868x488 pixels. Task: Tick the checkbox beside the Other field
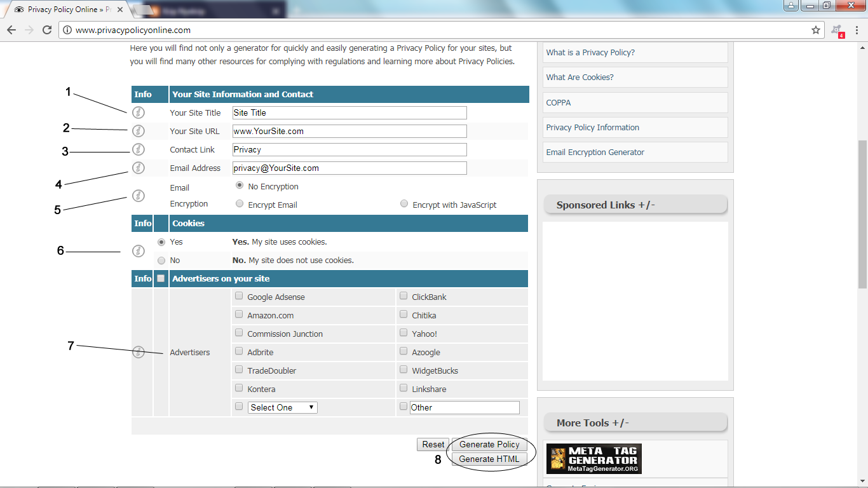point(403,407)
